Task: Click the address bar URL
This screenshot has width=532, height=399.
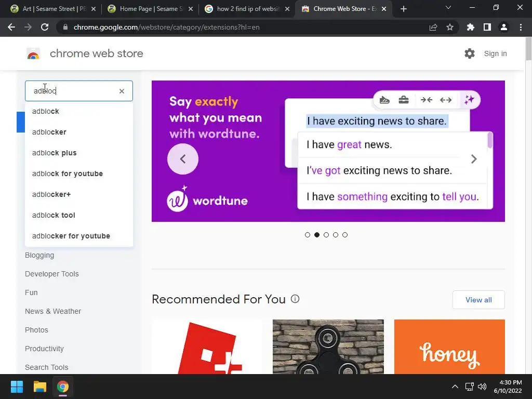Action: 166,27
